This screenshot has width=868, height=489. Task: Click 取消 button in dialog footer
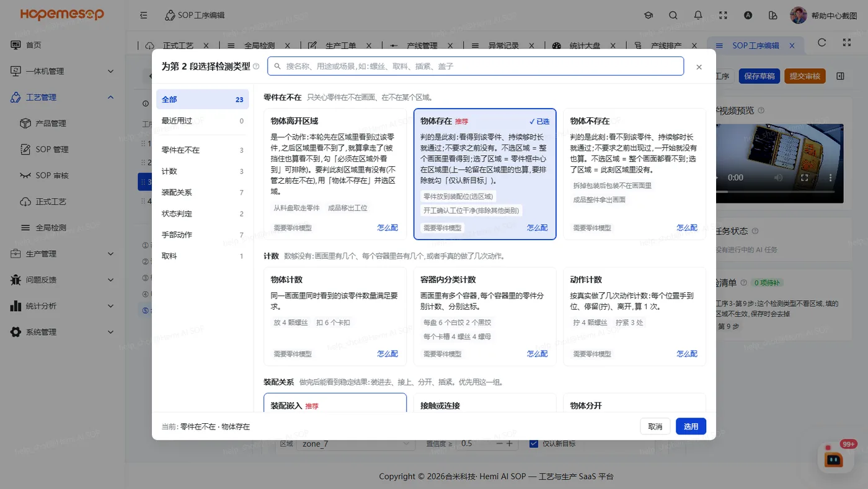[655, 426]
